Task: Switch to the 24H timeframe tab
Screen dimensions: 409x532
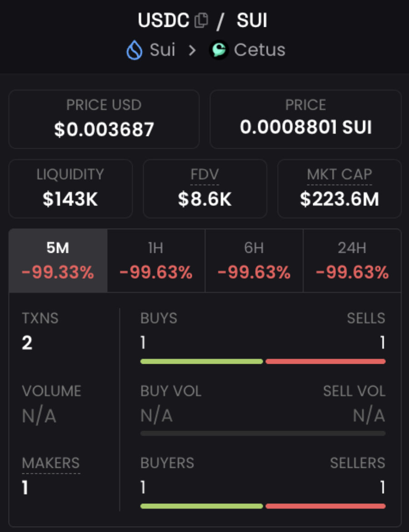Action: click(x=352, y=261)
